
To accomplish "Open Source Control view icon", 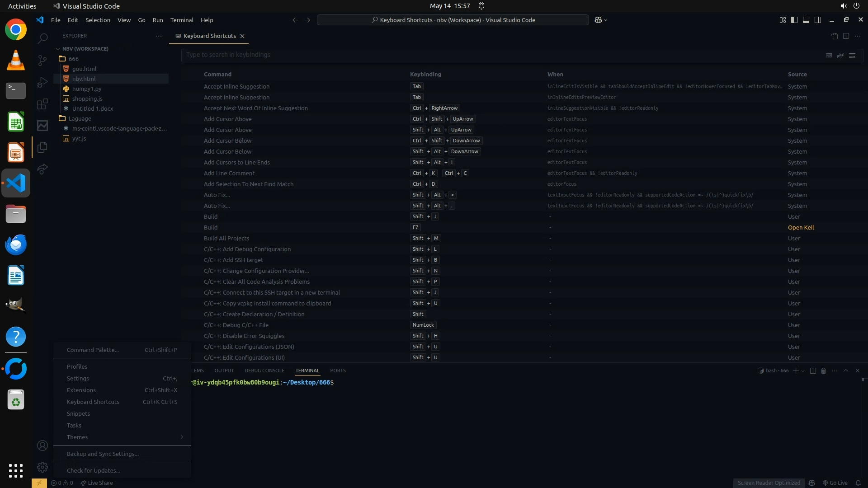I will 42,61.
